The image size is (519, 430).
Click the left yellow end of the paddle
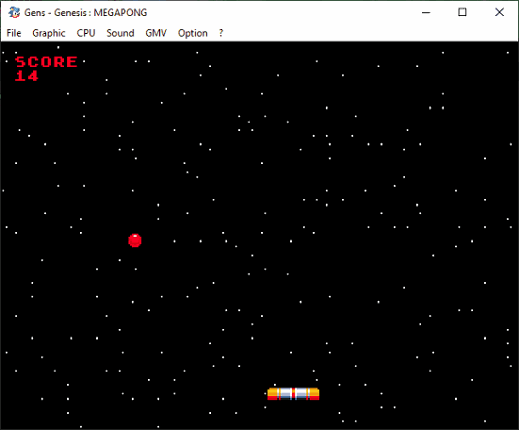272,394
